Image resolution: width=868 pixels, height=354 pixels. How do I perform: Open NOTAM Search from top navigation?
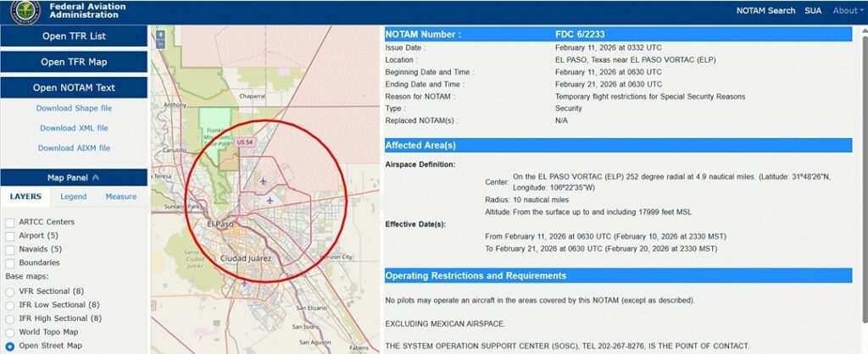766,11
